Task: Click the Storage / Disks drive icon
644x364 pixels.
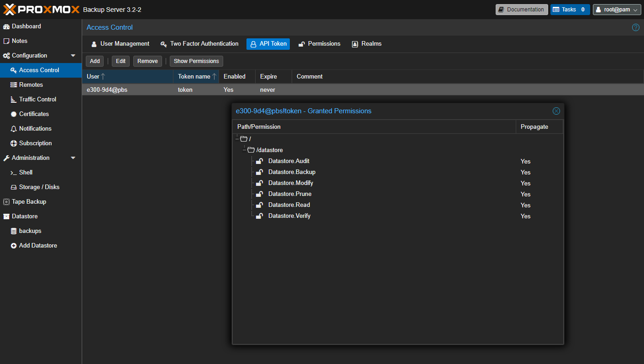Action: pyautogui.click(x=14, y=187)
